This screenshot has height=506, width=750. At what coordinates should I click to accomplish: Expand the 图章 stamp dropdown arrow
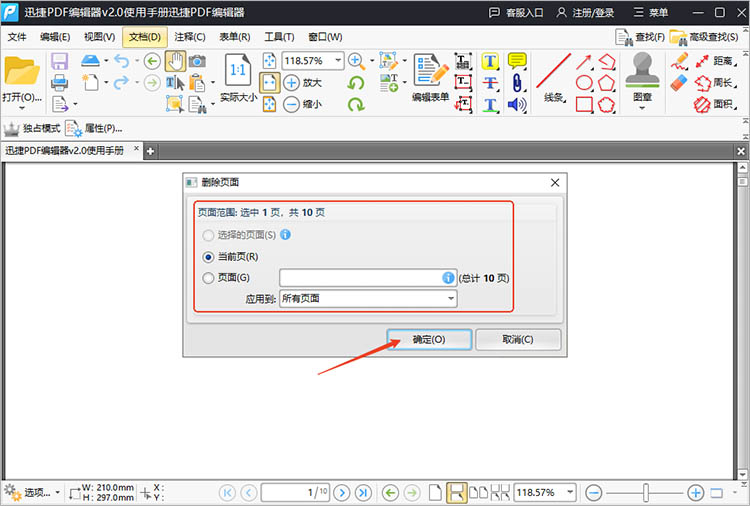coord(642,108)
